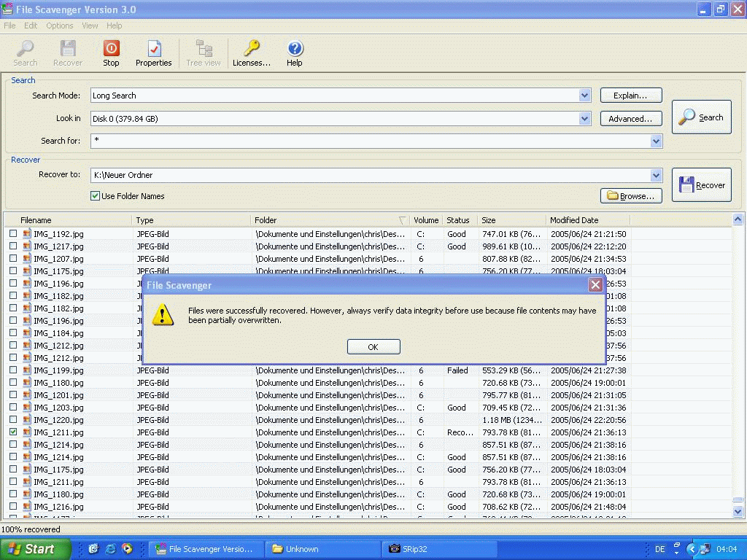
Task: Click the JPEG icon of IMG_1192.jpg
Action: click(27, 234)
